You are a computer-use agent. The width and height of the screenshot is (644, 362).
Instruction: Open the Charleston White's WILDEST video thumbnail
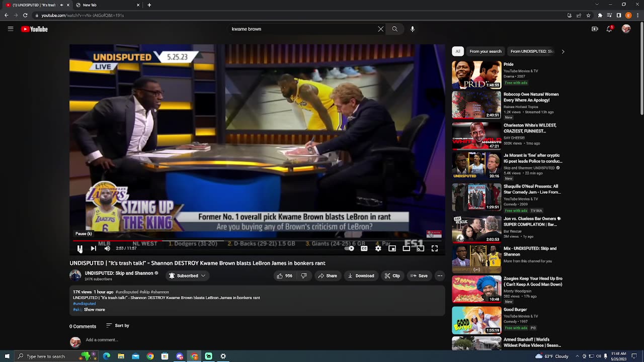(476, 136)
